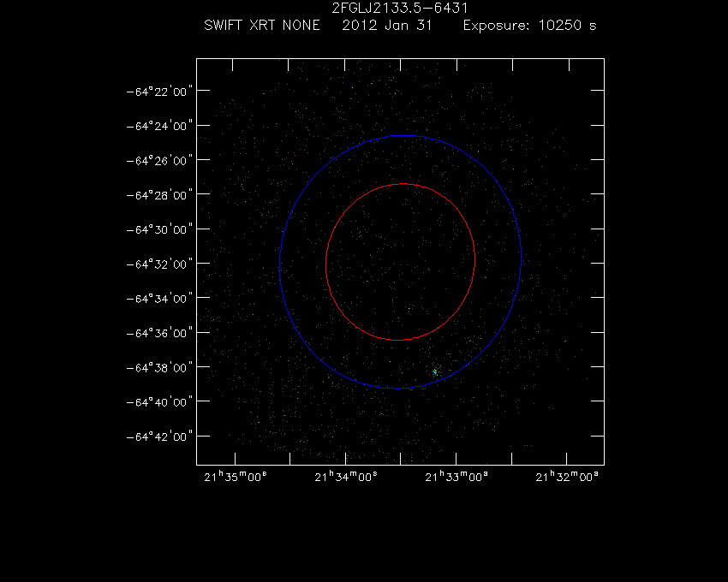Click the observation date 2012 Jan 31
728x582 pixels.
[387, 25]
